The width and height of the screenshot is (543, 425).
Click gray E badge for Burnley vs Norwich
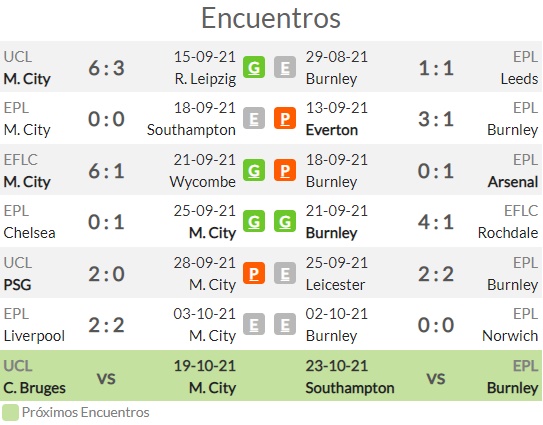[x=285, y=324]
